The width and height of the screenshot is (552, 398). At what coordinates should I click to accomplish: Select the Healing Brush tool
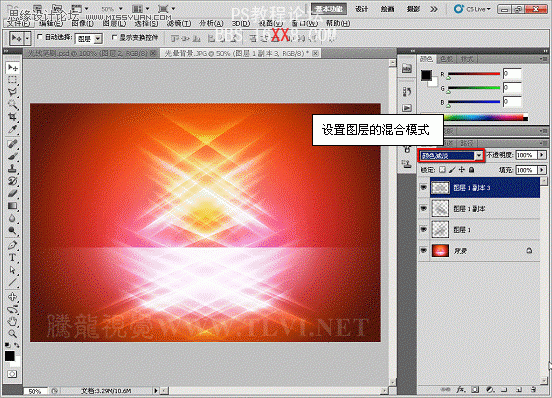pyautogui.click(x=13, y=144)
